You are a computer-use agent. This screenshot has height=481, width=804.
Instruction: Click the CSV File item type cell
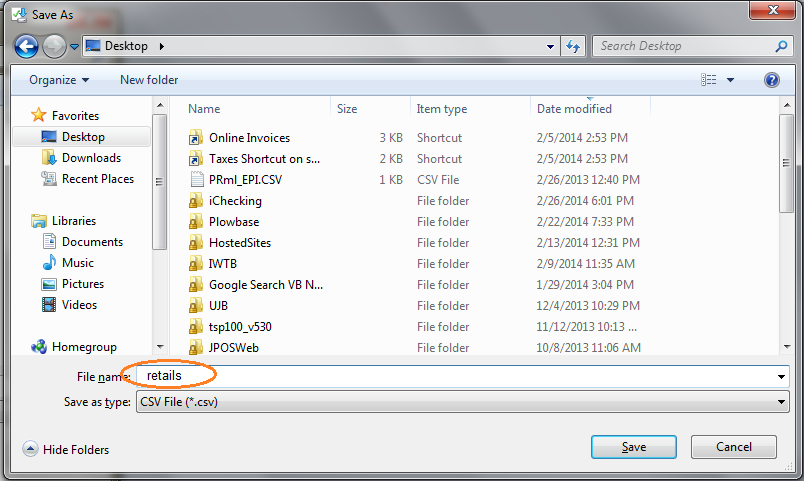point(438,180)
